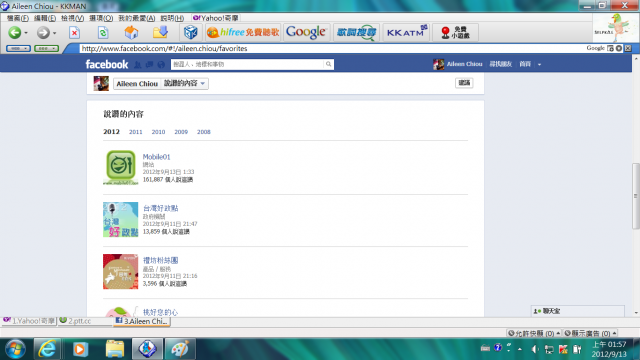
Task: Select the 2009 year filter
Action: [x=181, y=132]
